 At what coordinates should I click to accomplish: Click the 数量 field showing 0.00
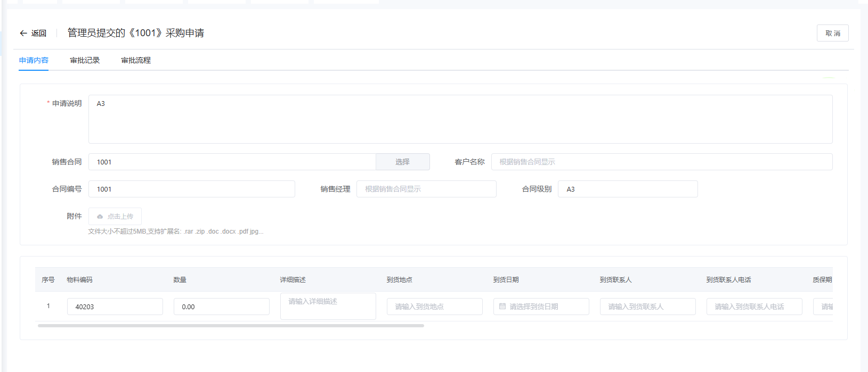pyautogui.click(x=221, y=307)
